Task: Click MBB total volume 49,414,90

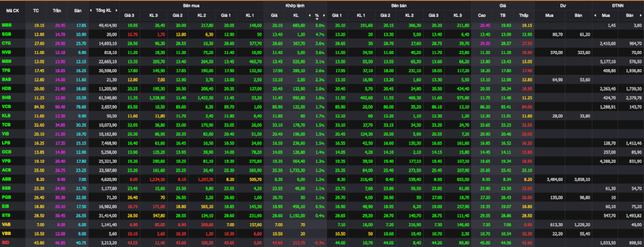Action: (108, 25)
